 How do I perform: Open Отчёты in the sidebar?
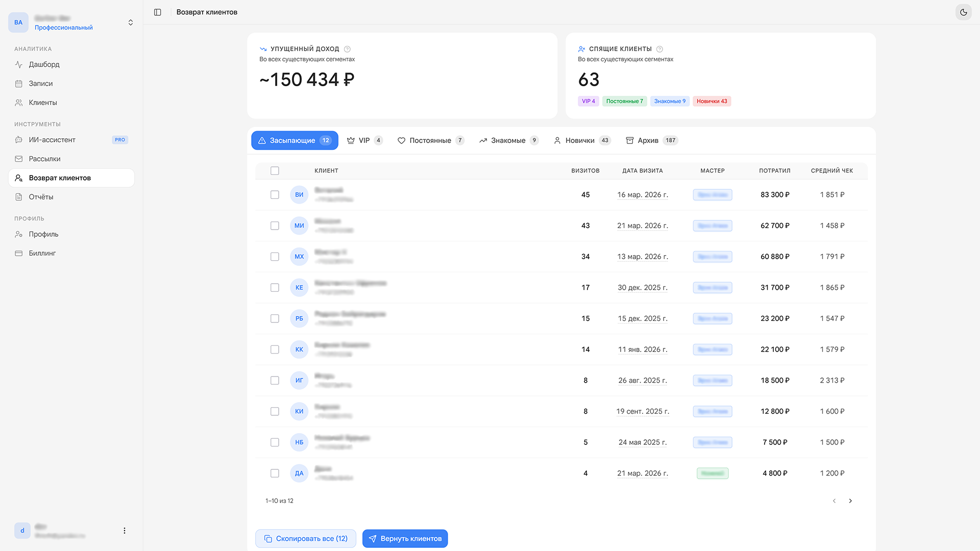pos(71,197)
